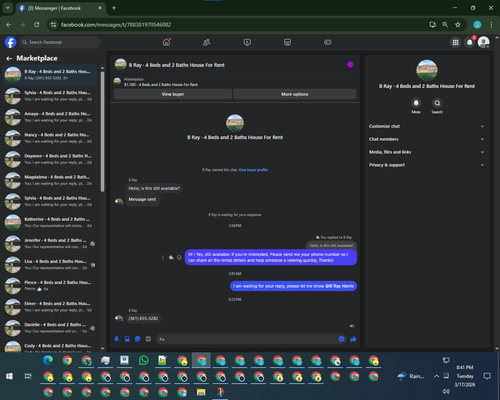
Task: Search in conversation using the Search icon
Action: click(437, 103)
